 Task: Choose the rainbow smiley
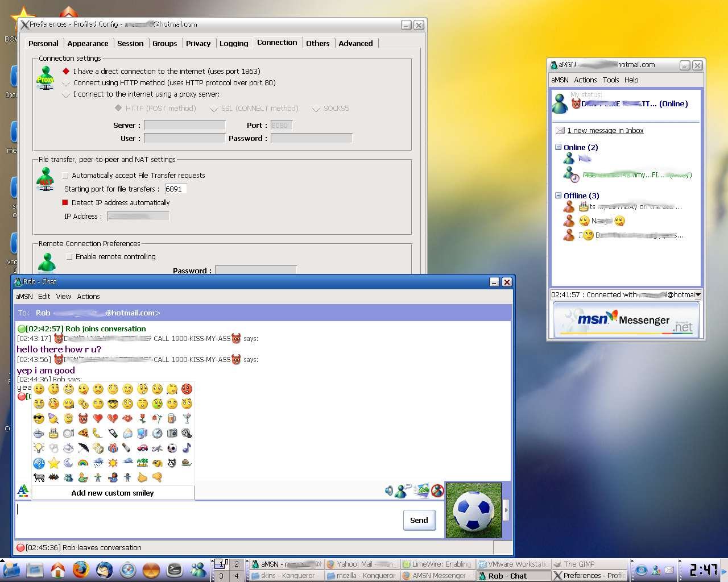pyautogui.click(x=83, y=463)
